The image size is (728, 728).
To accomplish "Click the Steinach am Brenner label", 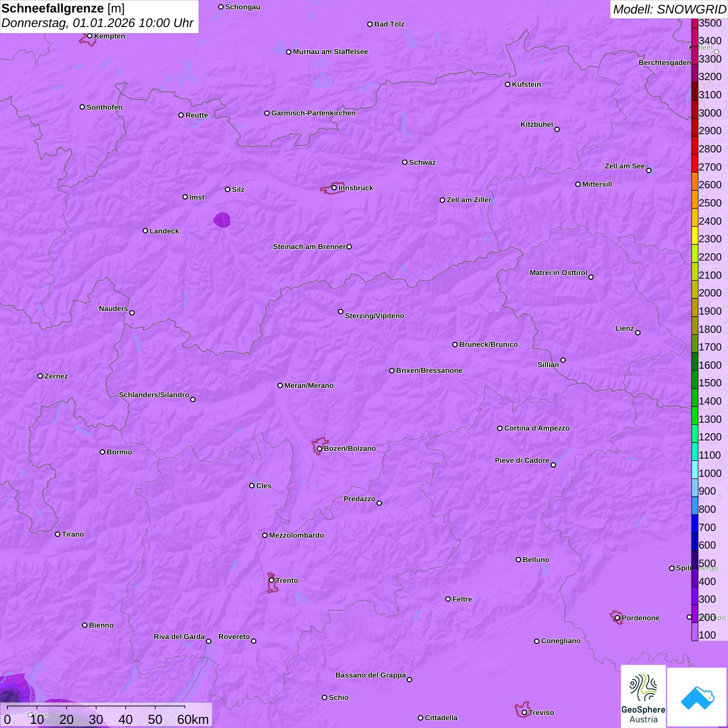I will coord(309,246).
